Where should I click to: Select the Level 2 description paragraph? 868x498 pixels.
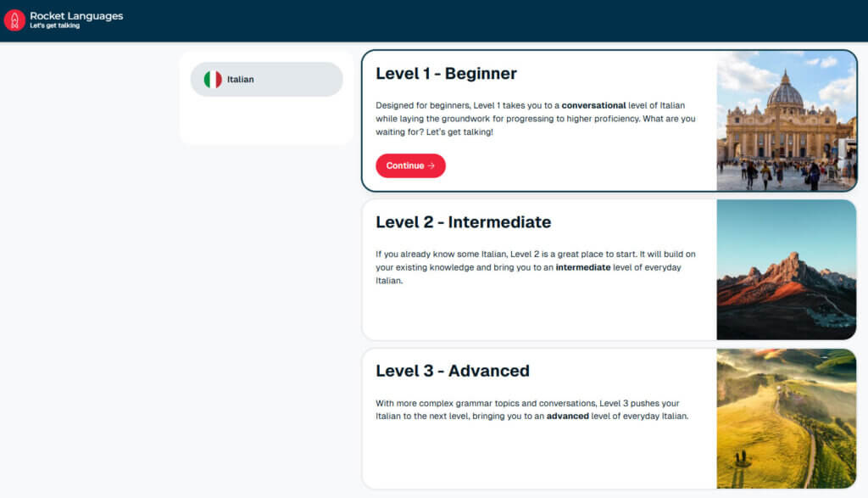point(536,267)
